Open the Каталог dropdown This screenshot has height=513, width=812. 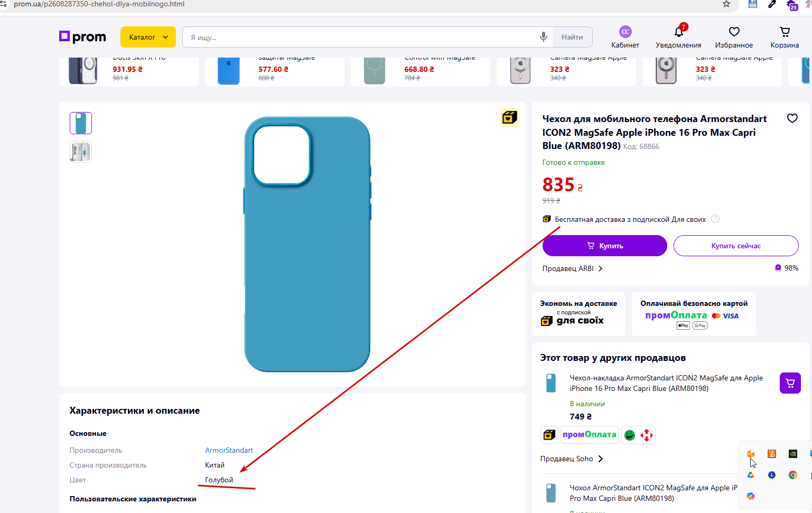[x=148, y=37]
